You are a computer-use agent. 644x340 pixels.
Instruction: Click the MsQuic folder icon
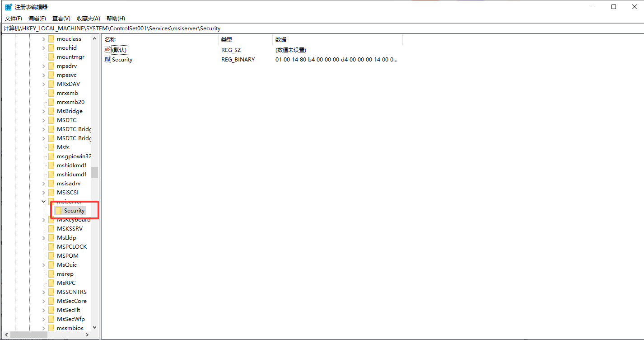point(51,265)
